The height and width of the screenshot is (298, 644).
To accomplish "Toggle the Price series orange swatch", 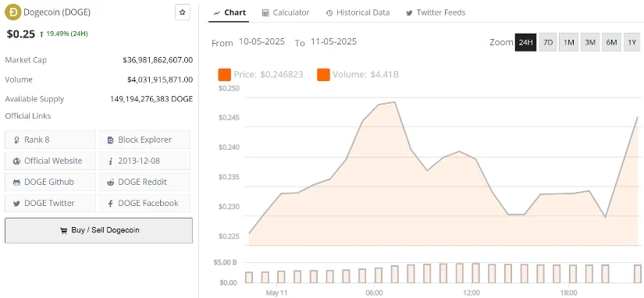I will [x=225, y=75].
